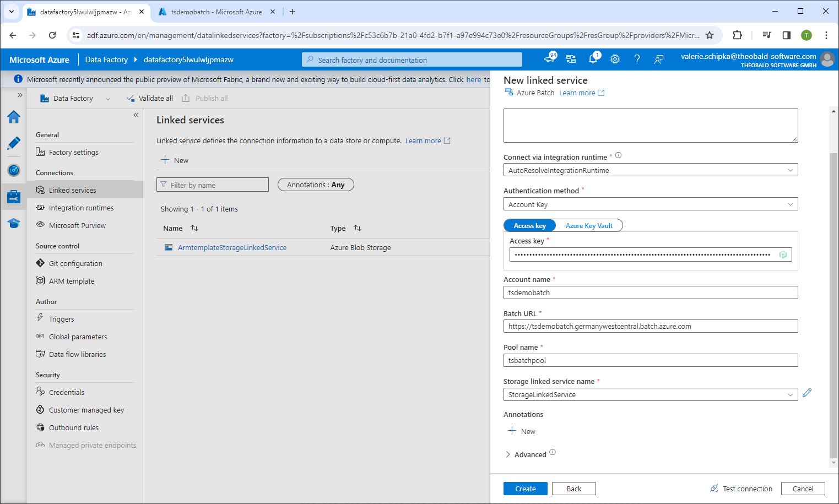The image size is (839, 504).
Task: Open the help question mark icon
Action: point(637,59)
